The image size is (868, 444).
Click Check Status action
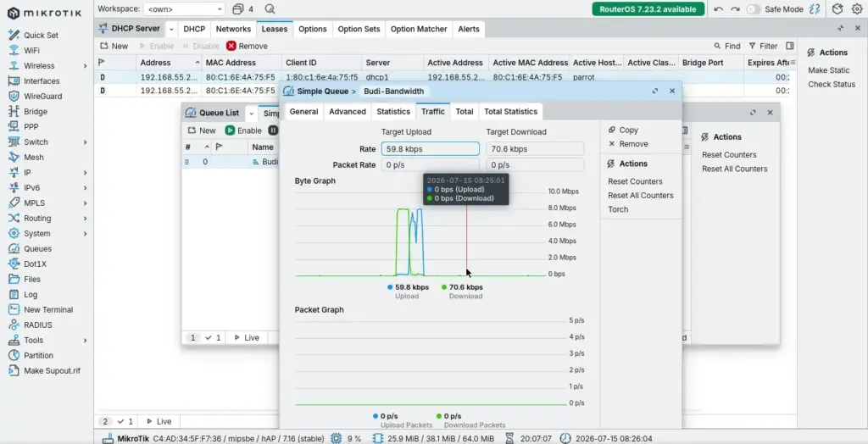pyautogui.click(x=832, y=84)
